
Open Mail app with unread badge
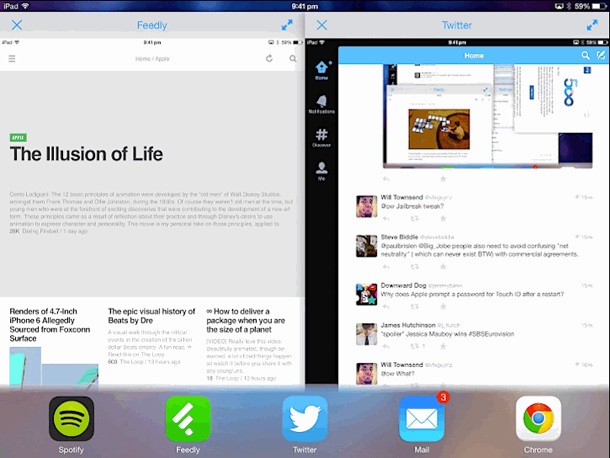coord(421,419)
